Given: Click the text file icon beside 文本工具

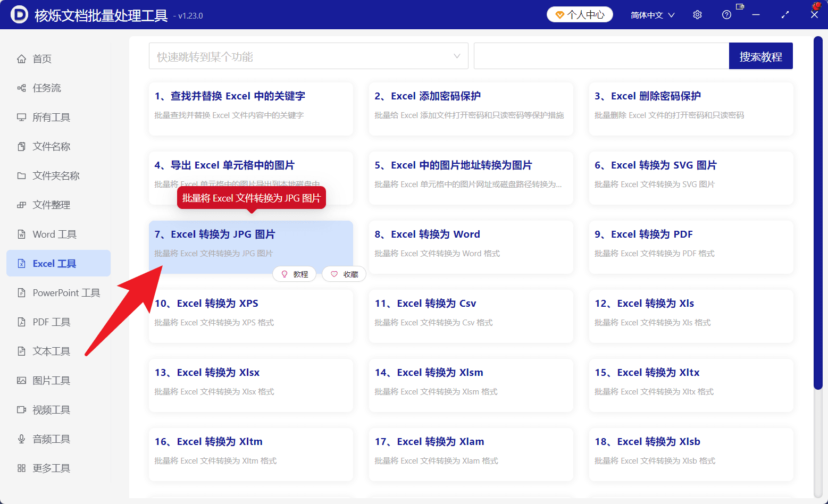Looking at the screenshot, I should click(21, 351).
